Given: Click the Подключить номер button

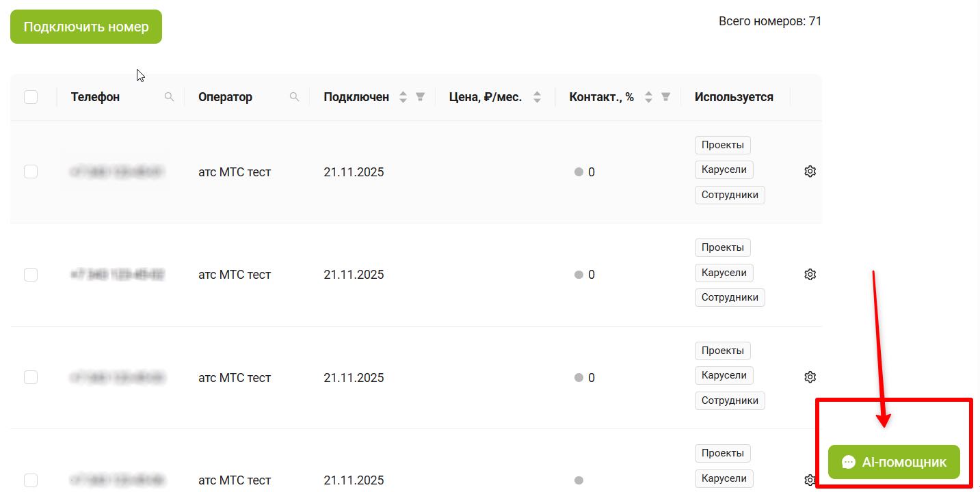Looking at the screenshot, I should click(x=86, y=27).
